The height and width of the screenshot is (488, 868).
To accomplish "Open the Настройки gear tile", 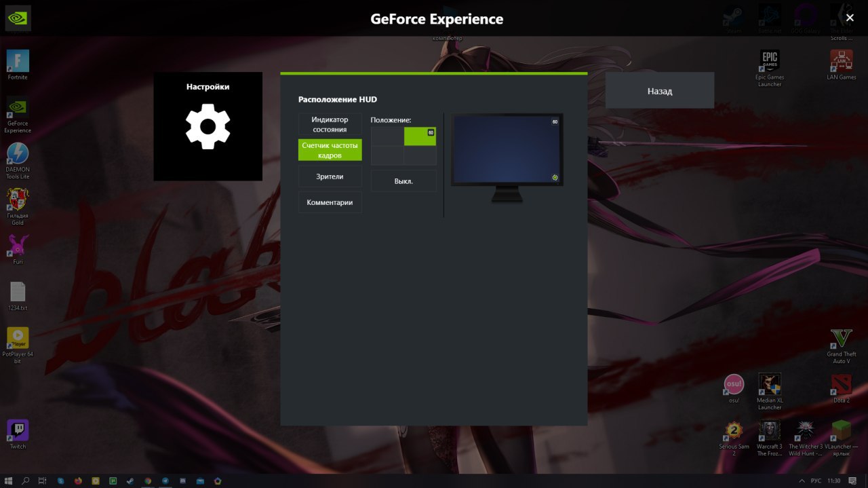I will [x=208, y=126].
